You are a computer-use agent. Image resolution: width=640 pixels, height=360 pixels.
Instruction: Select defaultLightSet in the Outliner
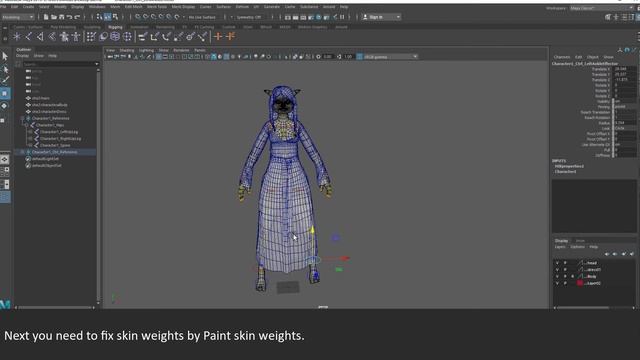tap(45, 159)
